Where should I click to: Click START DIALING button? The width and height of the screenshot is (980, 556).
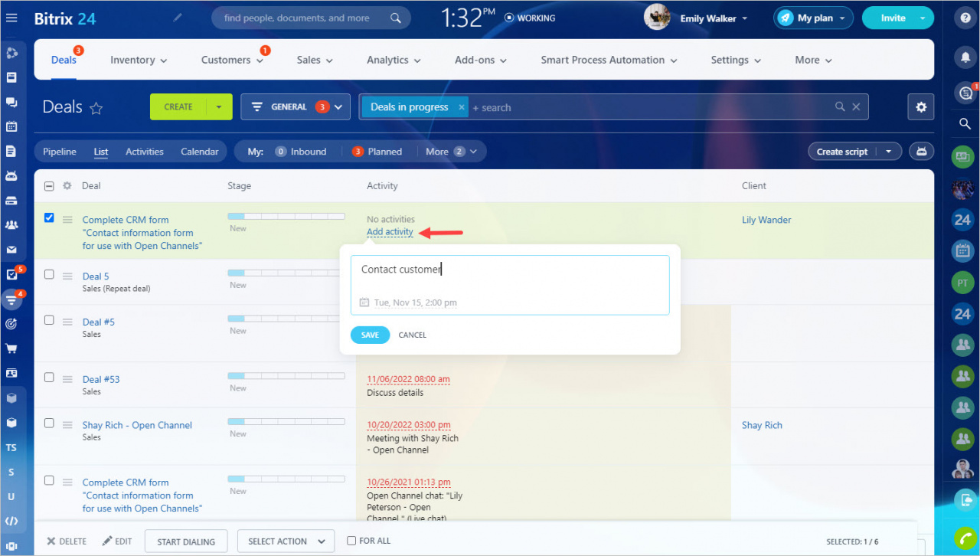[186, 541]
